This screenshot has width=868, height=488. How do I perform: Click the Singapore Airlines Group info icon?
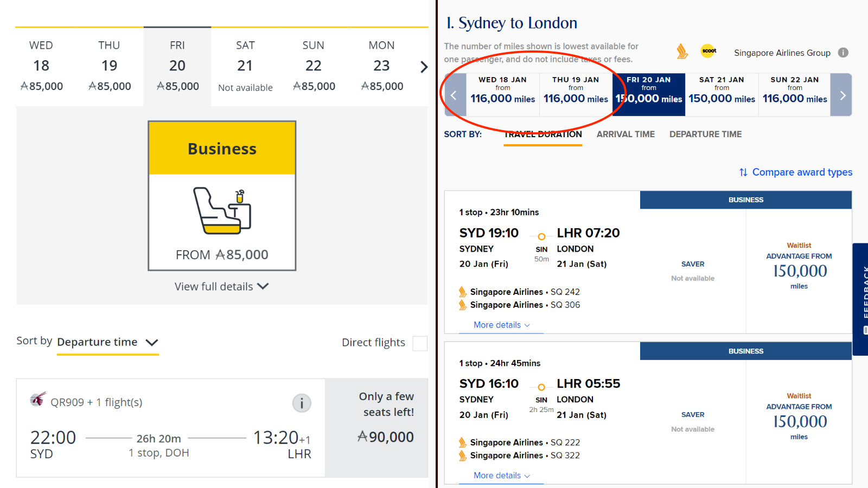click(x=843, y=53)
